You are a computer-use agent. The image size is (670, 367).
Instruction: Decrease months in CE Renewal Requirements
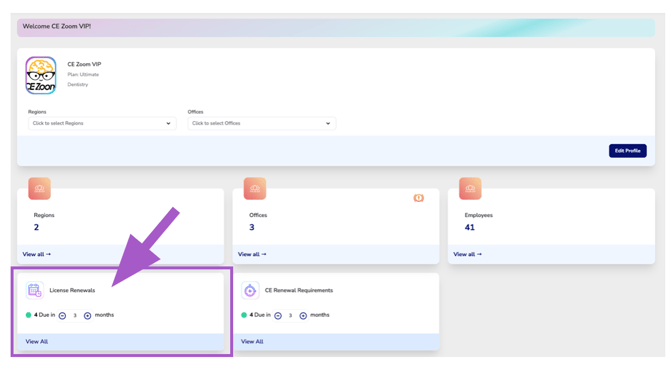pyautogui.click(x=278, y=316)
